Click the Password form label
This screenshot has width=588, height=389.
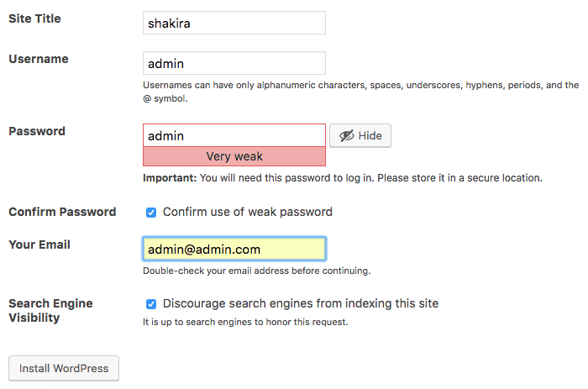[x=37, y=131]
